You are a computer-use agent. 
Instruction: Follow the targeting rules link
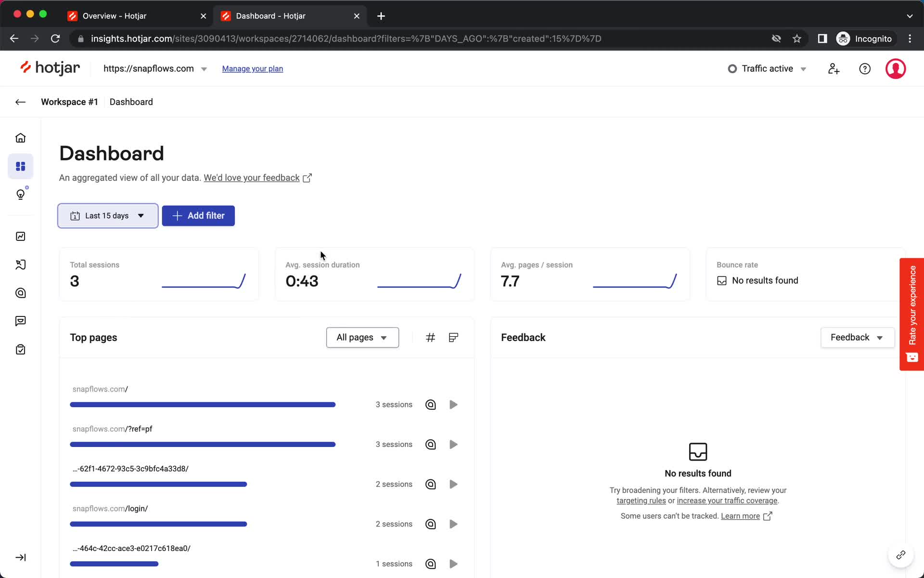pos(641,501)
